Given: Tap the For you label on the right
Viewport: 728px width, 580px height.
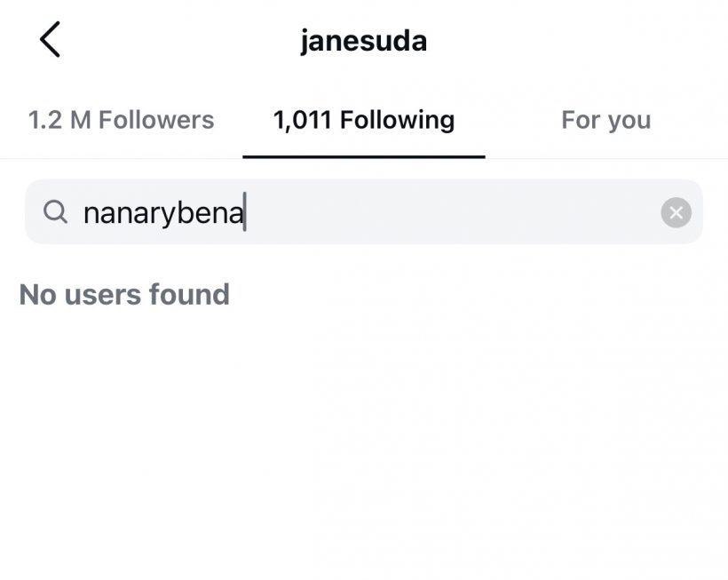Looking at the screenshot, I should click(x=605, y=120).
